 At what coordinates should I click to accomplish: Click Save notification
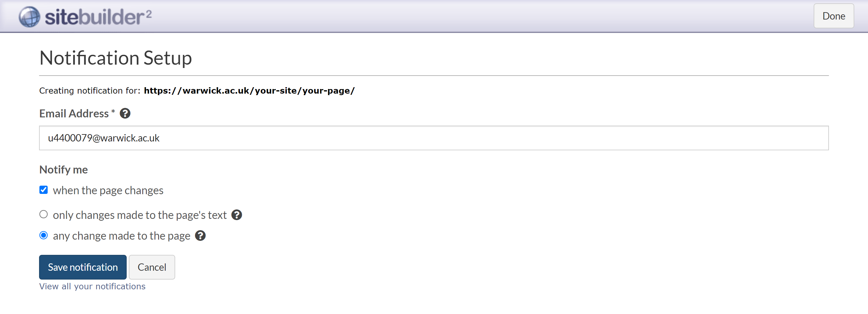[82, 267]
